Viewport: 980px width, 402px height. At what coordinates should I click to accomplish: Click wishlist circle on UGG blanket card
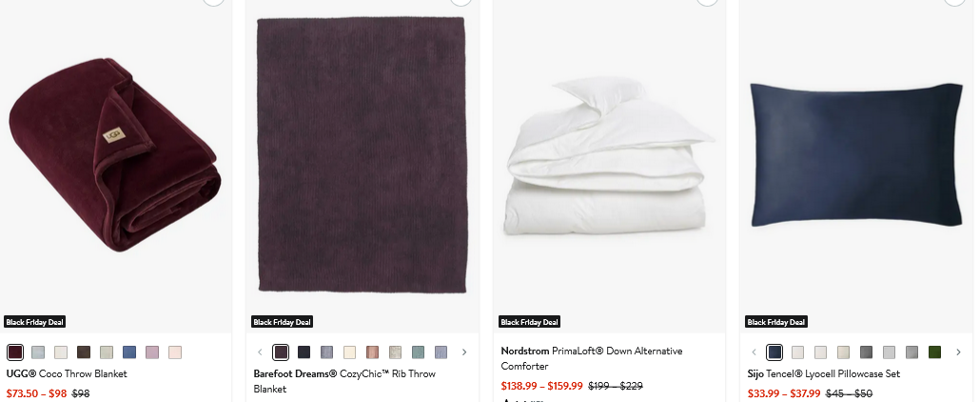tap(213, 1)
